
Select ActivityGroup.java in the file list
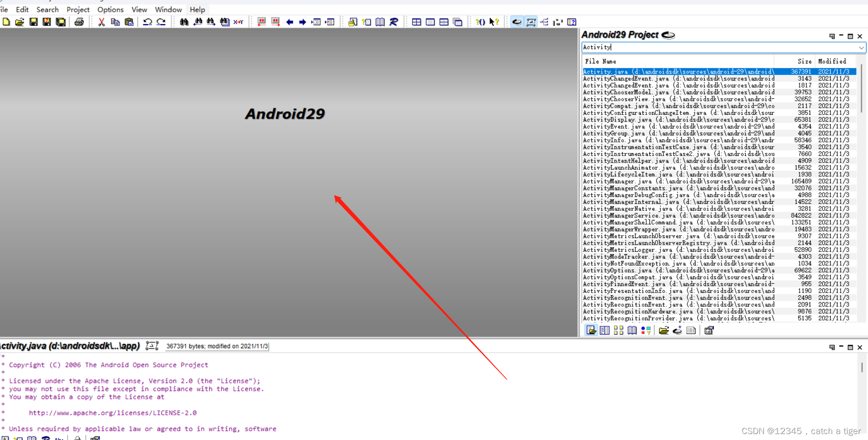(719, 133)
